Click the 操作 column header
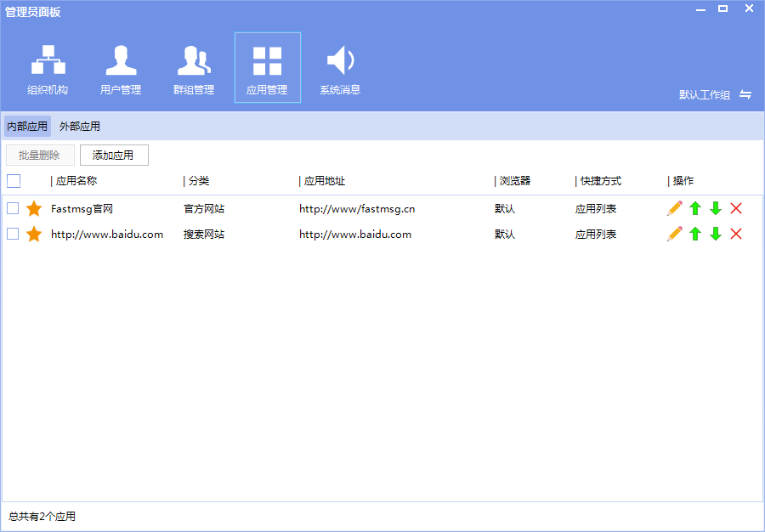Viewport: 765px width, 532px height. [683, 181]
